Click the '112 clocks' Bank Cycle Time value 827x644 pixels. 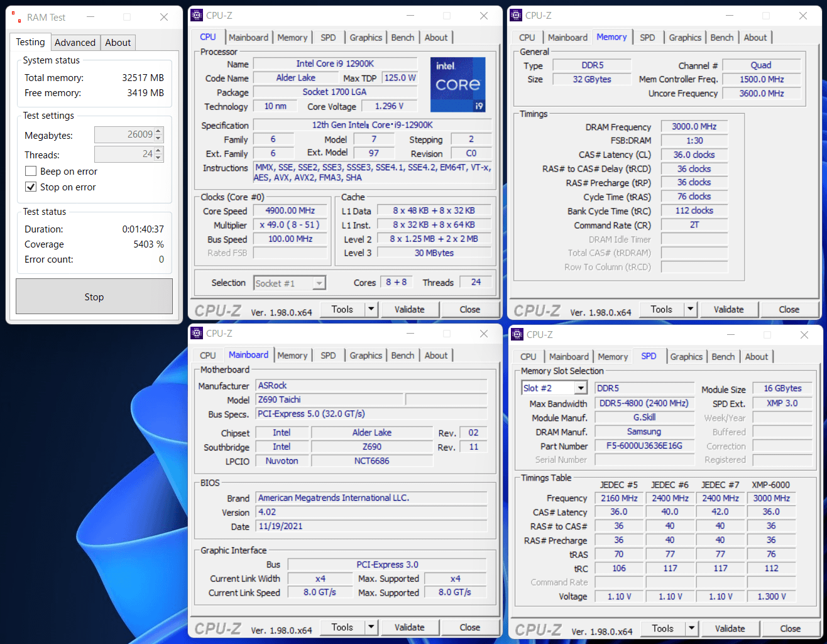[x=694, y=210]
